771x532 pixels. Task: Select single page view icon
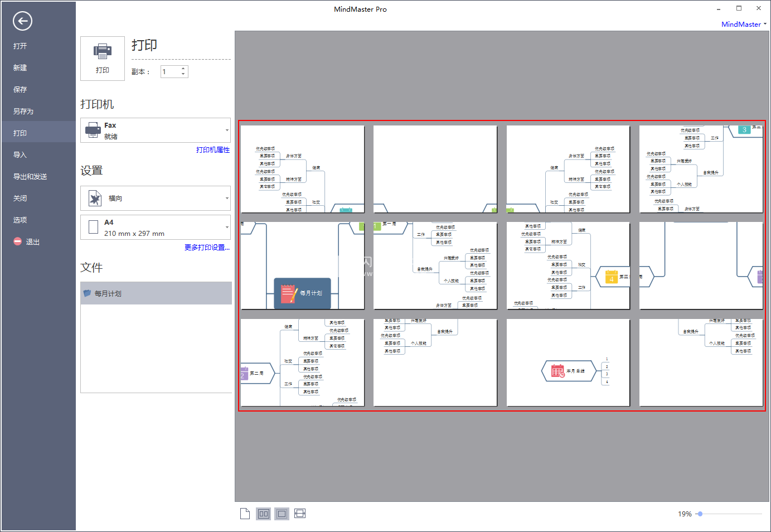pos(245,514)
